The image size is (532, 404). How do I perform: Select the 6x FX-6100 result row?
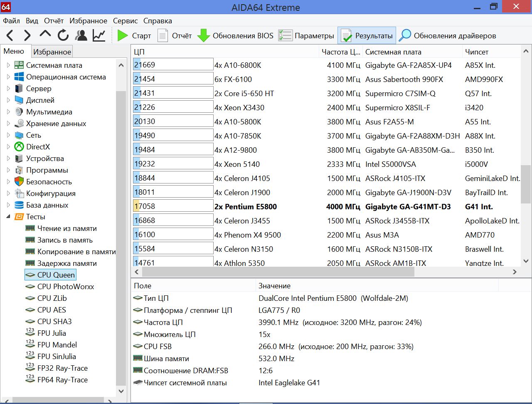326,79
